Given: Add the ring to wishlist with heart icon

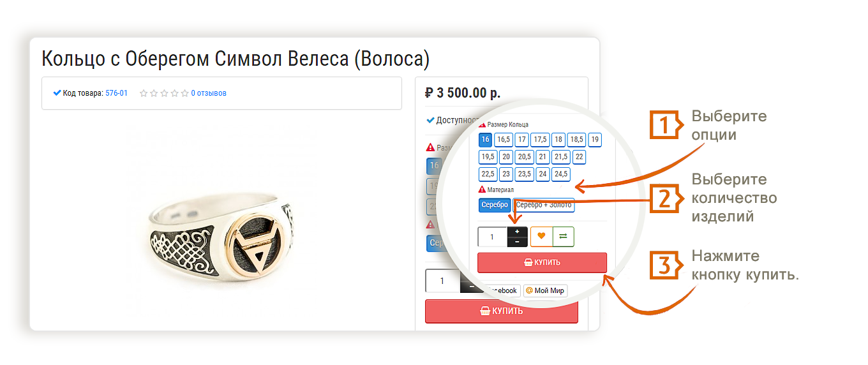Looking at the screenshot, I should click(541, 236).
